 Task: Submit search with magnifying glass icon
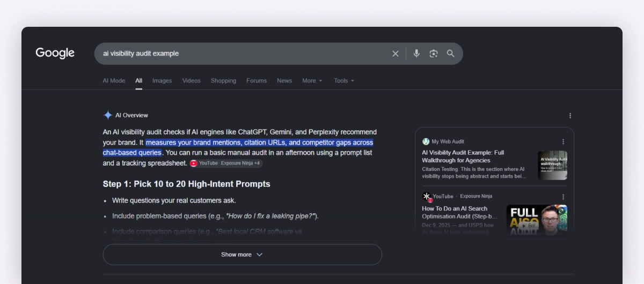click(451, 54)
